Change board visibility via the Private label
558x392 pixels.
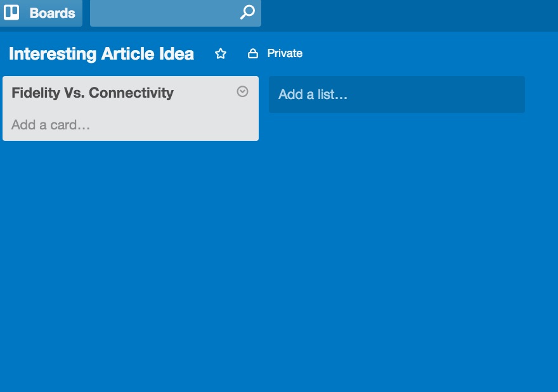pos(285,54)
